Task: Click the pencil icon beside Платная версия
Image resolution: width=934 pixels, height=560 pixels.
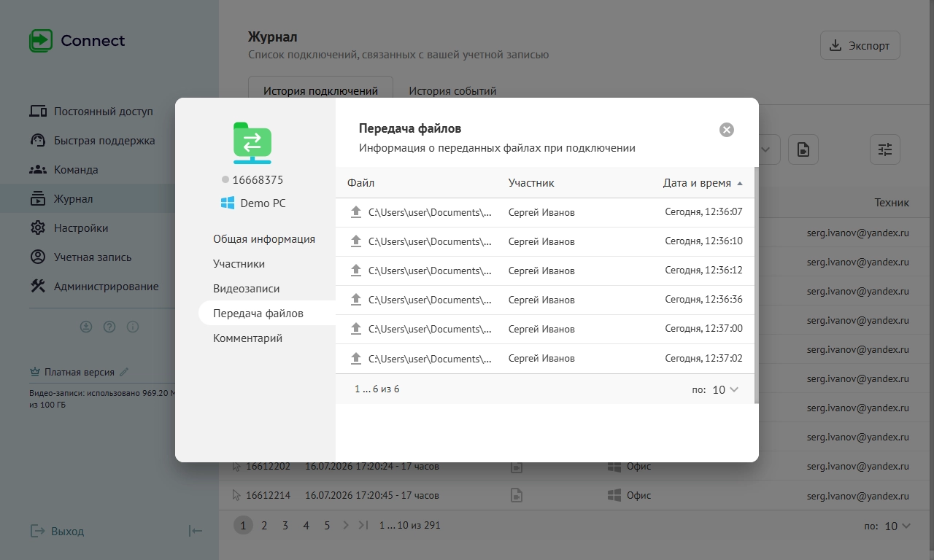Action: tap(124, 372)
